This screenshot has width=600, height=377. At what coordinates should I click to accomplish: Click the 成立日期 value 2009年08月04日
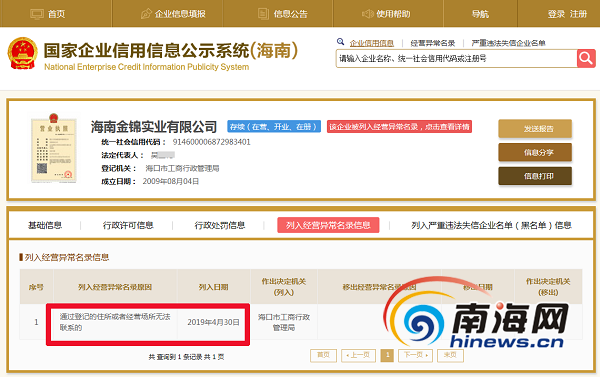tap(171, 181)
